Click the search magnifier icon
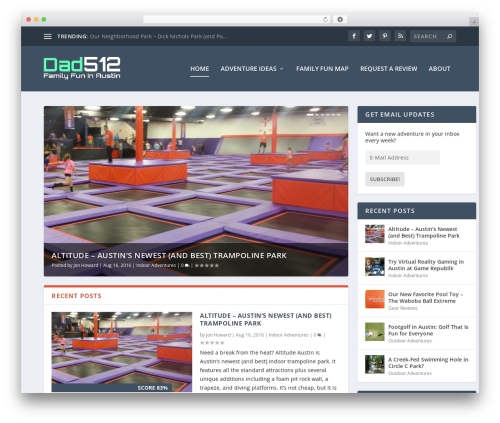500x423 pixels. click(x=449, y=36)
